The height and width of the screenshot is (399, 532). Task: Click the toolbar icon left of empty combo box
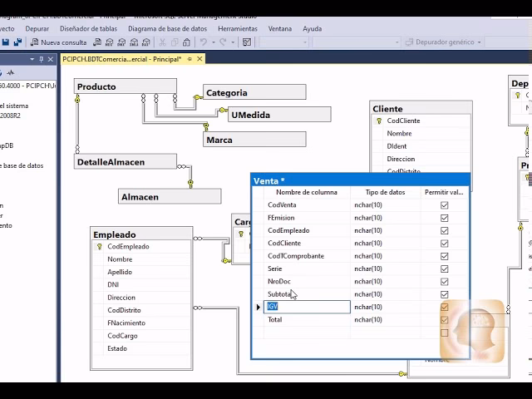click(x=247, y=42)
